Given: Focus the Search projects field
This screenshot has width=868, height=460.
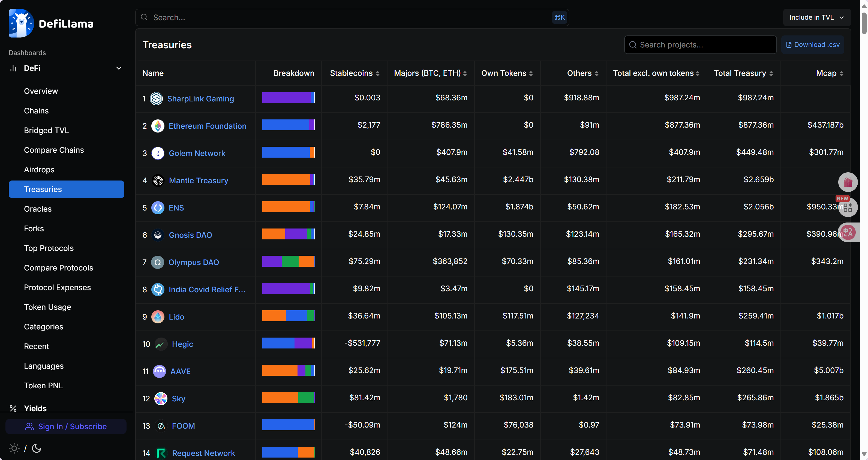Looking at the screenshot, I should 700,44.
